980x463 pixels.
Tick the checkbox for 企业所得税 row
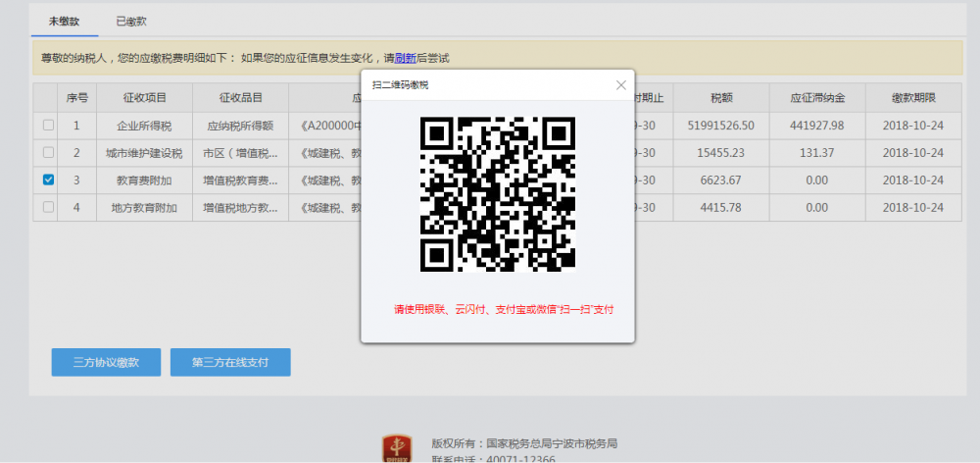(48, 126)
